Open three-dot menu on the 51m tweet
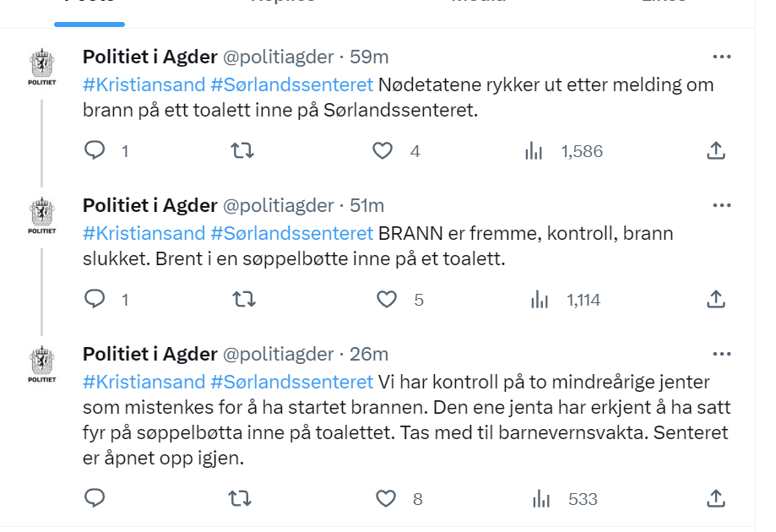776x532 pixels. click(x=722, y=205)
